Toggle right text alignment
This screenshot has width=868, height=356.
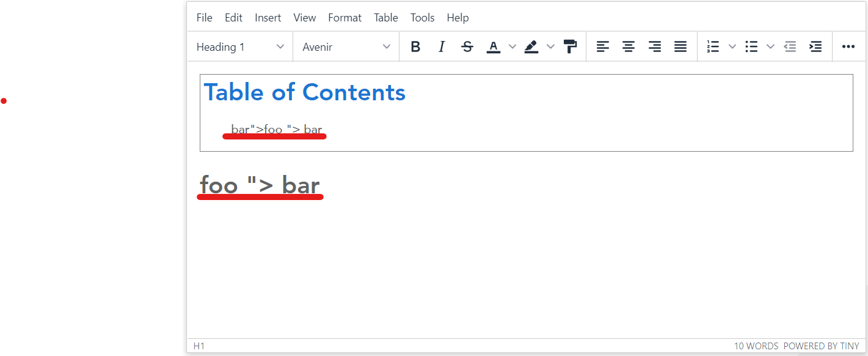(x=654, y=46)
